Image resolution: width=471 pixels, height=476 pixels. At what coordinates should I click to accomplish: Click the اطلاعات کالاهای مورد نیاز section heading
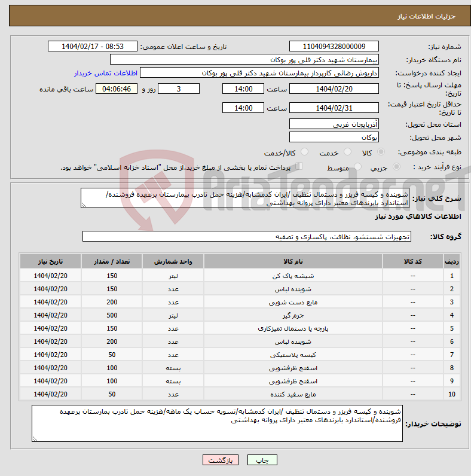pos(418,216)
